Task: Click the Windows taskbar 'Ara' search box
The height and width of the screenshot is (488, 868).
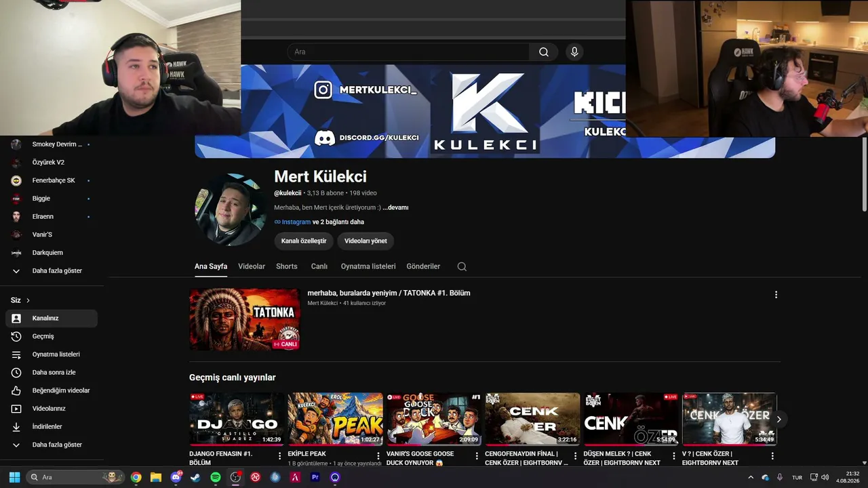Action: click(x=75, y=477)
